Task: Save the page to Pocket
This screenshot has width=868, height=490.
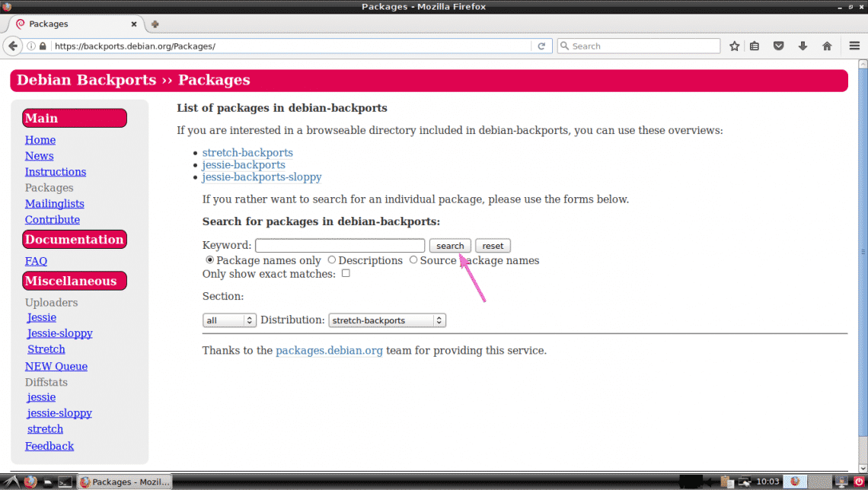Action: 778,46
